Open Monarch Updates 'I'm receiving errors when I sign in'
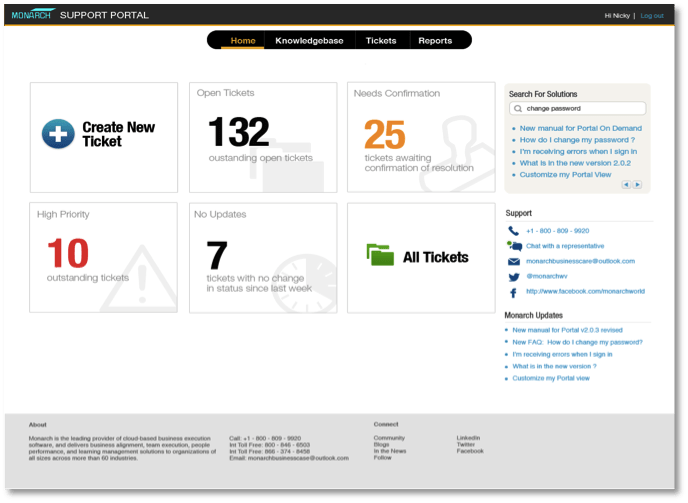 562,354
